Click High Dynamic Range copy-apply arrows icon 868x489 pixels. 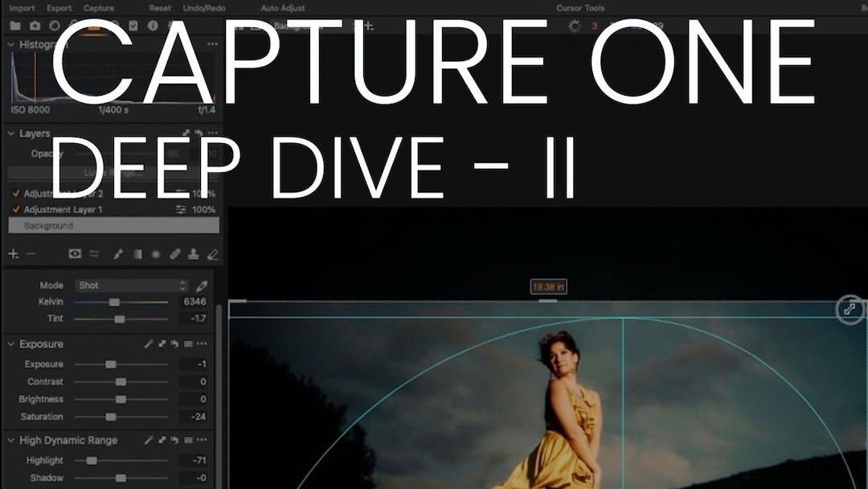pos(162,440)
